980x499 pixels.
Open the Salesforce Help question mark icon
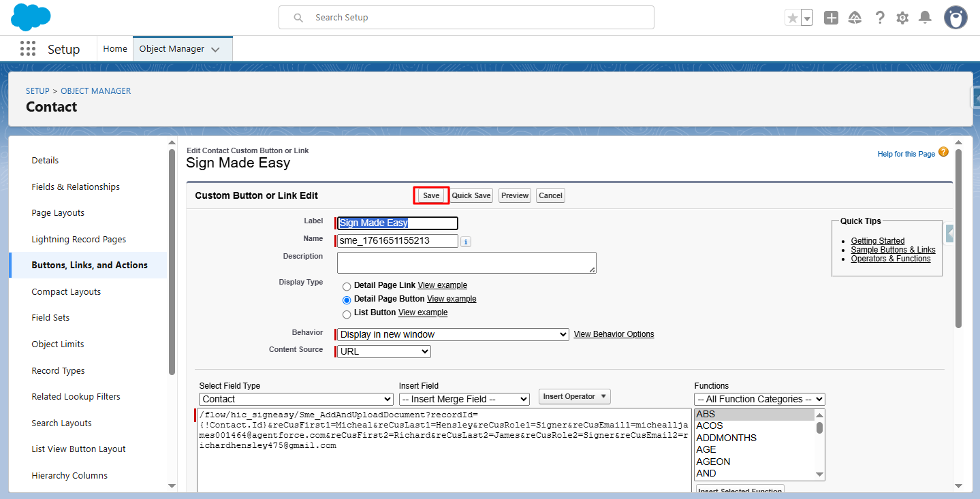[880, 18]
